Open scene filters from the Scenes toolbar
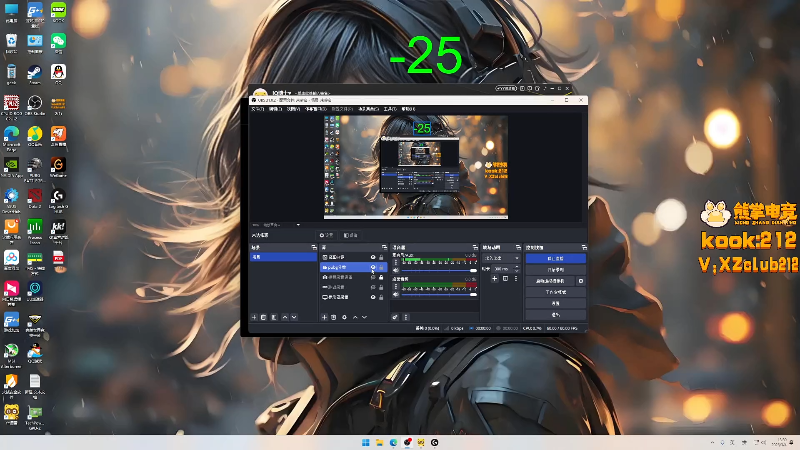Image resolution: width=800 pixels, height=450 pixels. coord(274,317)
